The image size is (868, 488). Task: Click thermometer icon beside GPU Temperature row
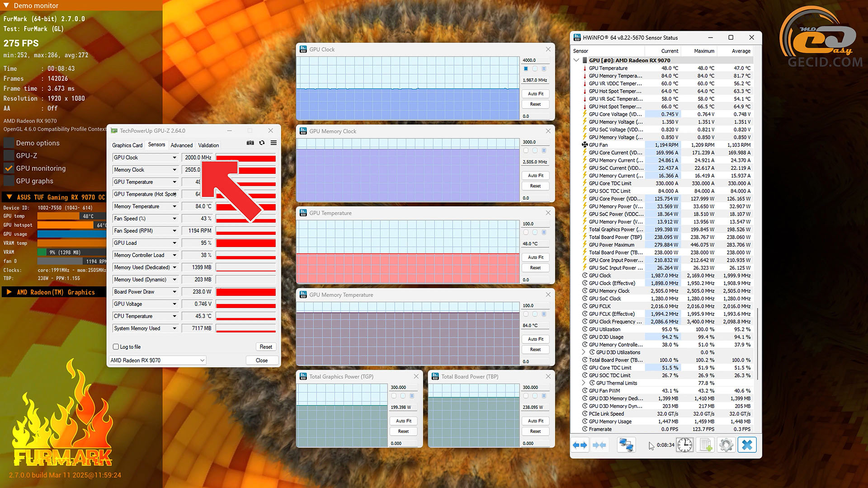click(x=585, y=68)
